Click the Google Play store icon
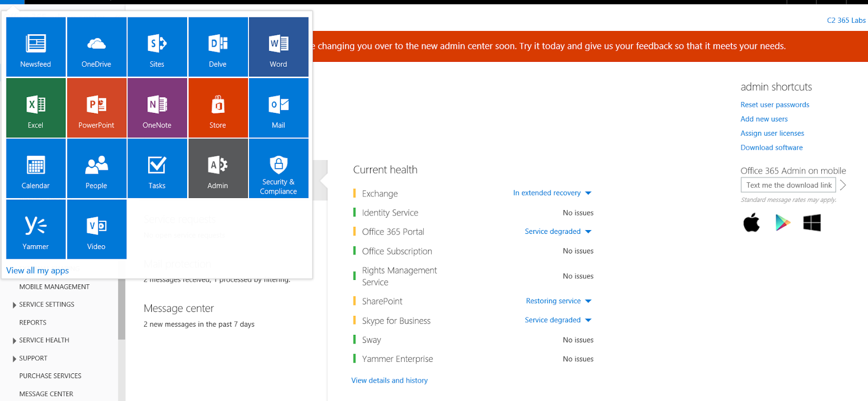This screenshot has width=868, height=401. tap(782, 222)
